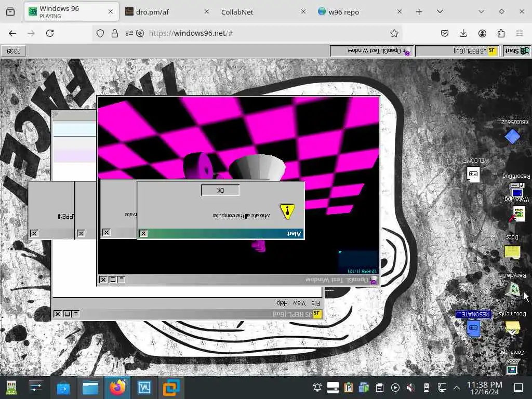Image resolution: width=532 pixels, height=399 pixels.
Task: Click the autoplay blocked icon in the address bar
Action: tap(140, 33)
